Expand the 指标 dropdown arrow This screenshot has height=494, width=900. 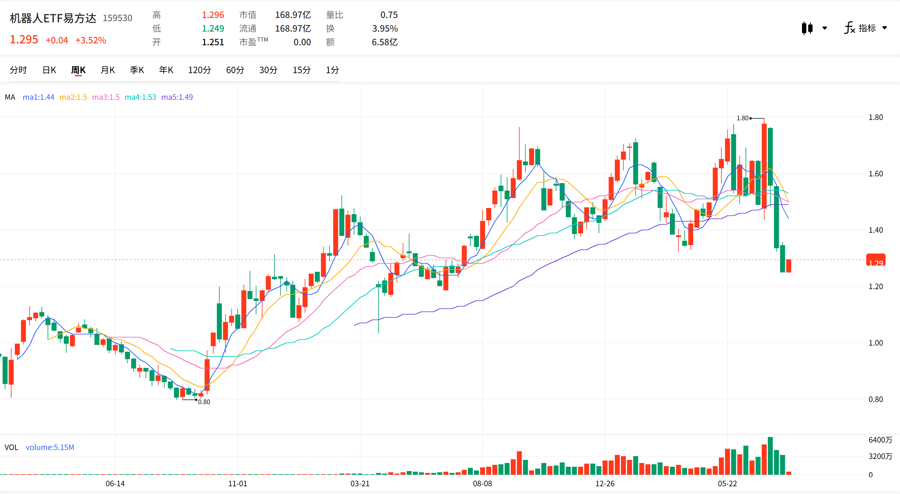coord(885,28)
